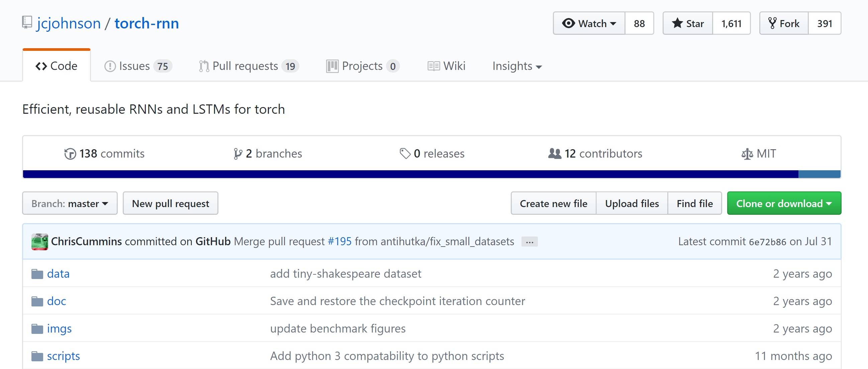The height and width of the screenshot is (369, 868).
Task: Open ChrisCummins author link
Action: pos(86,242)
